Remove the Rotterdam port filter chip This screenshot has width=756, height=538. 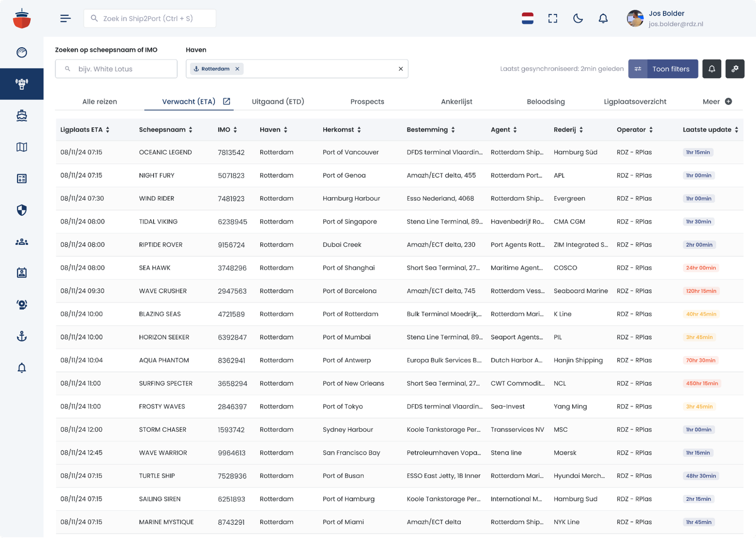(x=237, y=69)
